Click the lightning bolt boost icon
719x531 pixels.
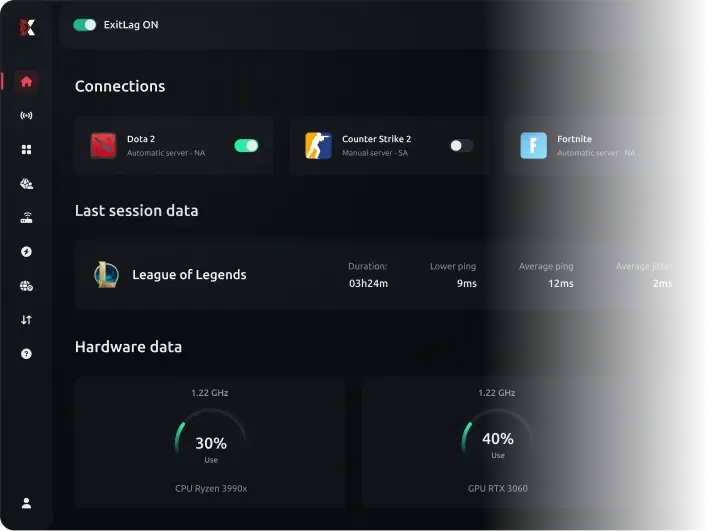click(26, 252)
